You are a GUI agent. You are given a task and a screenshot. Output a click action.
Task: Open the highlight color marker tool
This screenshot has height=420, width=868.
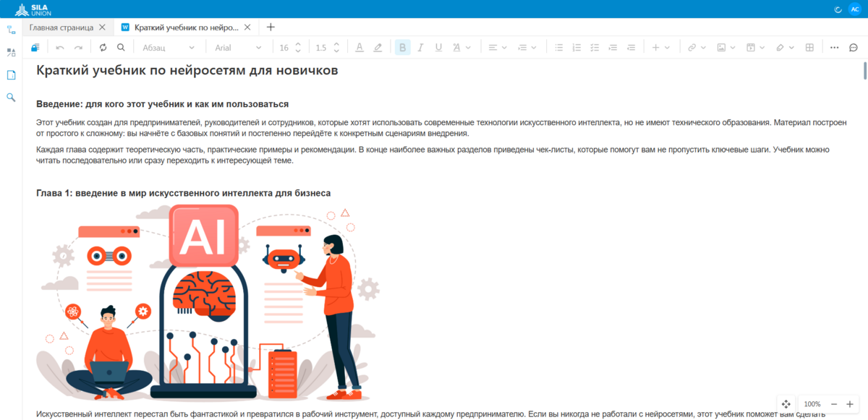[x=378, y=48]
